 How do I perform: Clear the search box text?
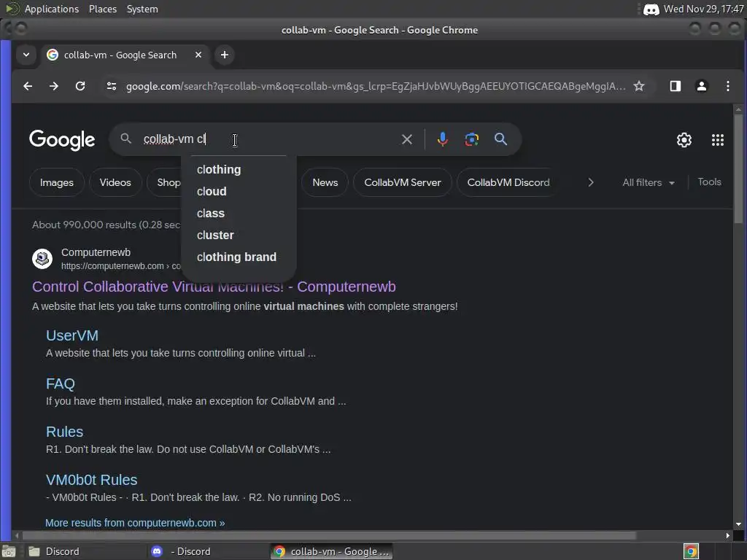[x=407, y=139]
